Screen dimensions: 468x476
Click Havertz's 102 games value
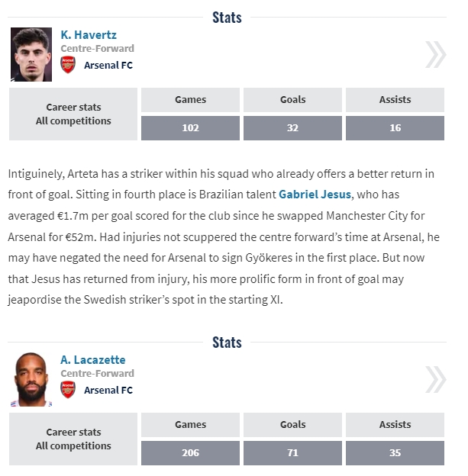click(x=190, y=128)
